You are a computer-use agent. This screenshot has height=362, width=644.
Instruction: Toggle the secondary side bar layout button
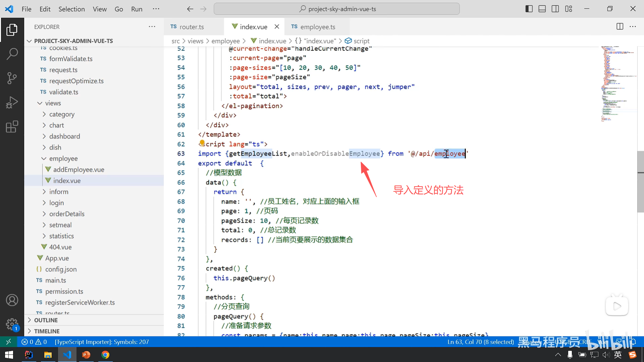point(555,9)
